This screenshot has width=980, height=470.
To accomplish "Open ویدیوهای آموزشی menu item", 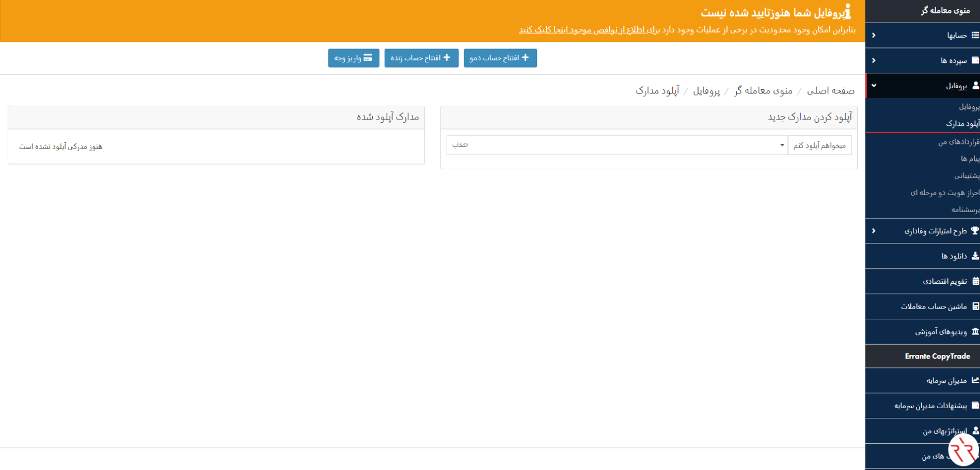I will coord(923,332).
